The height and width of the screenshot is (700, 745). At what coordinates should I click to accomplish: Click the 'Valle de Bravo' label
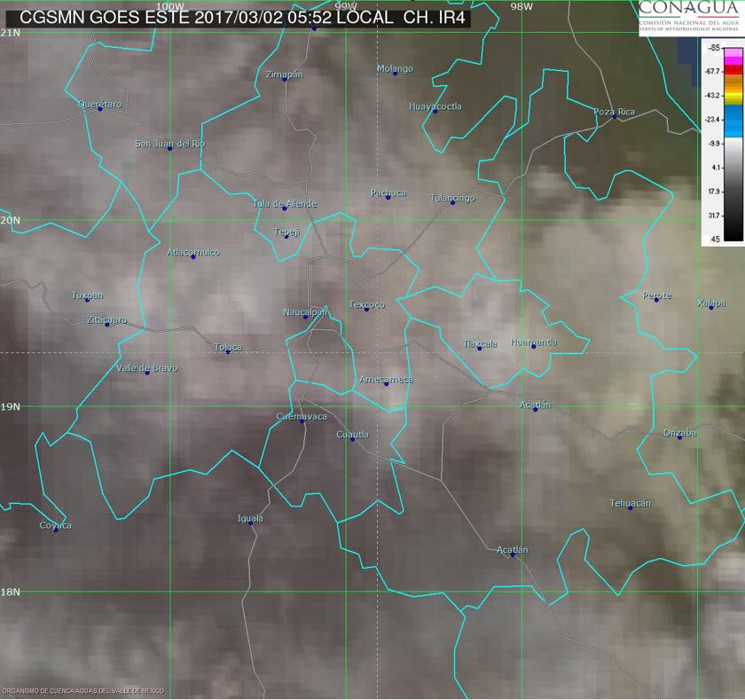point(147,368)
